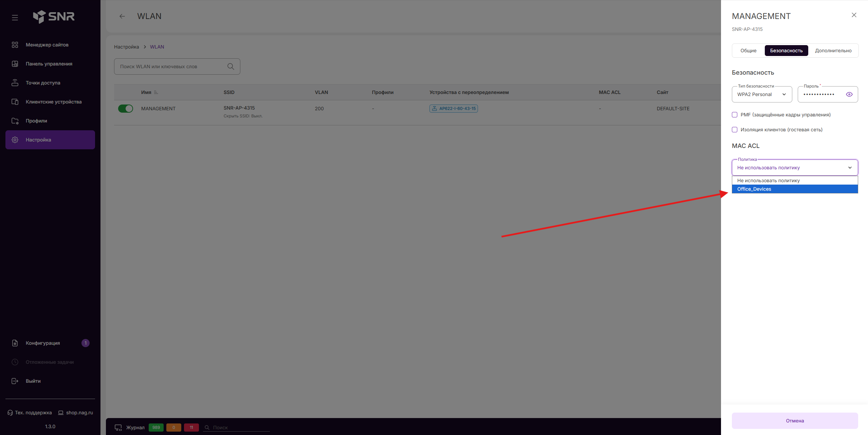The height and width of the screenshot is (435, 868).
Task: Open Менеджер сайтов grid icon
Action: click(x=15, y=45)
